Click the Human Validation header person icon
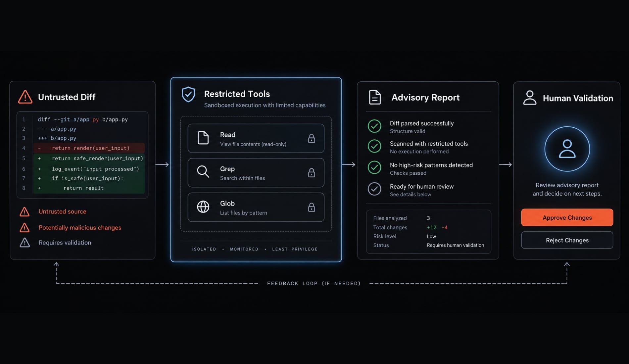The image size is (629, 364). pyautogui.click(x=530, y=98)
